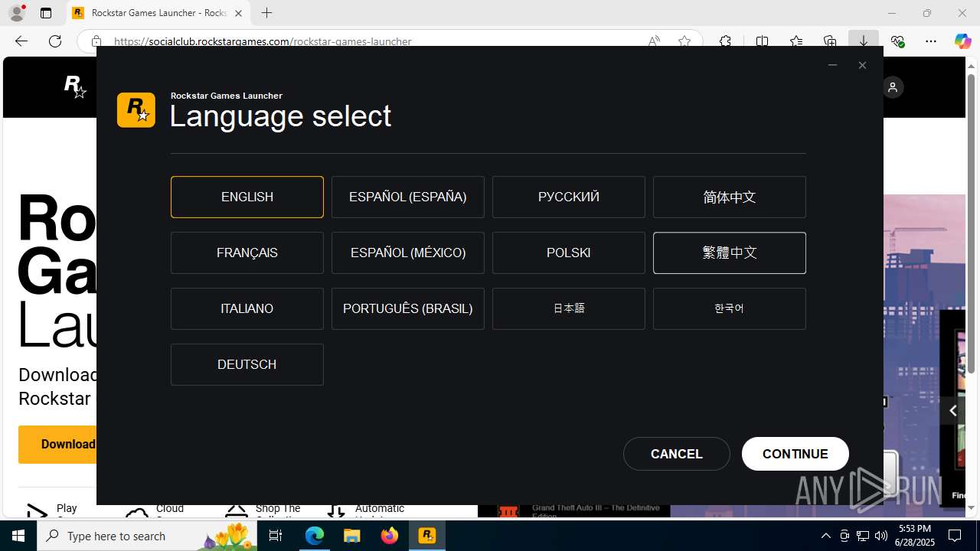Viewport: 980px width, 551px height.
Task: Select DEUTSCH language option
Action: [247, 364]
